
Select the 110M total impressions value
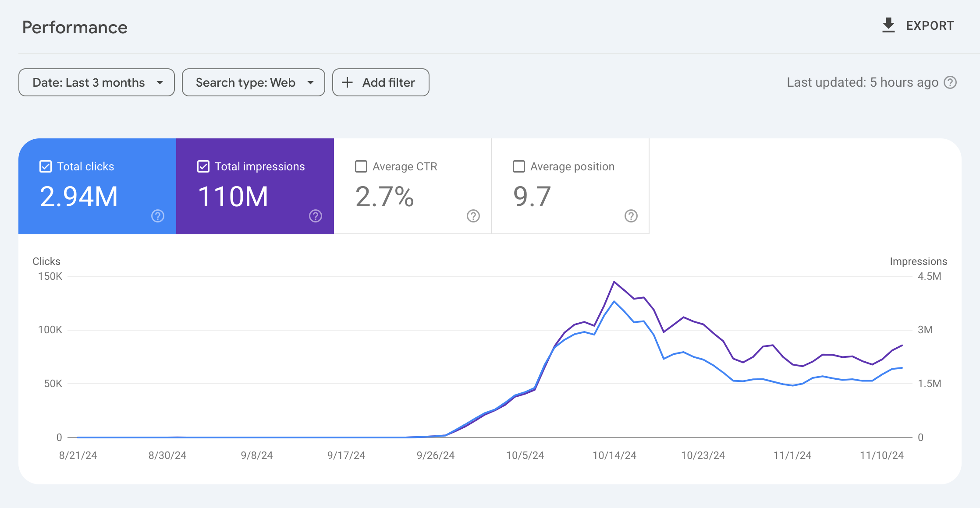coord(233,197)
